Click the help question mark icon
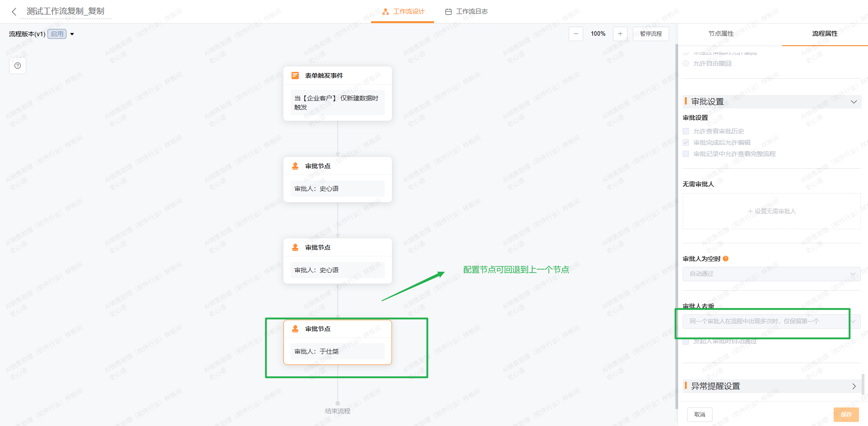Screen dimensions: 868x426 pos(18,66)
